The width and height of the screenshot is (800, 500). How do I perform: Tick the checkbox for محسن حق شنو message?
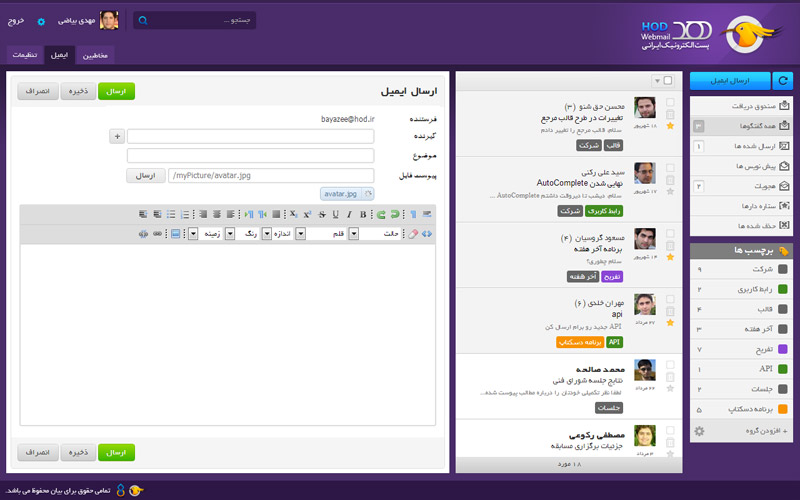tap(670, 102)
